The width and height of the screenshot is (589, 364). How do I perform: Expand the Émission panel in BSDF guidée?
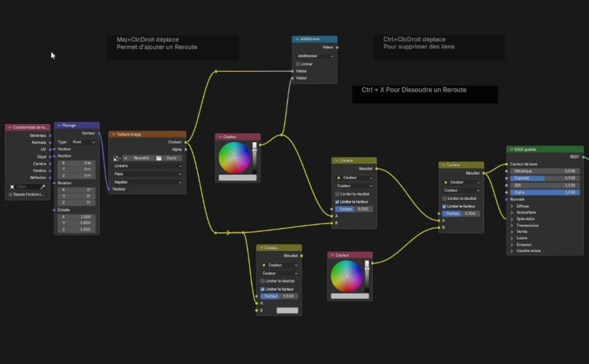pyautogui.click(x=512, y=244)
